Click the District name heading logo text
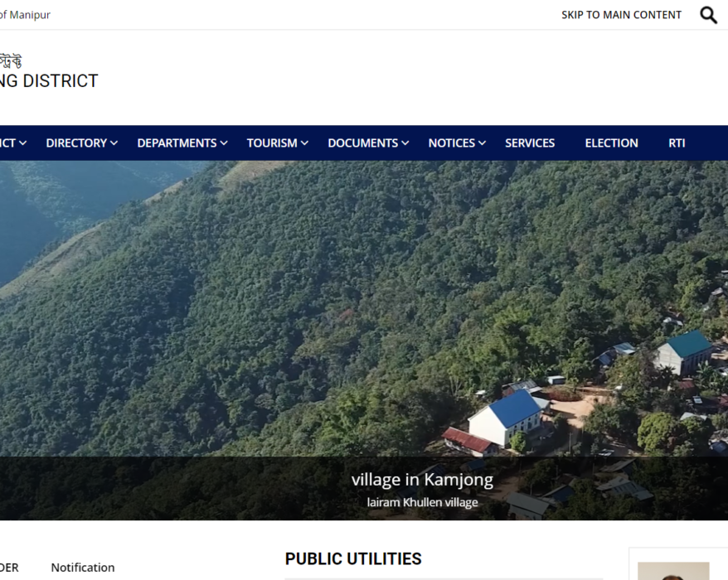 [x=49, y=81]
